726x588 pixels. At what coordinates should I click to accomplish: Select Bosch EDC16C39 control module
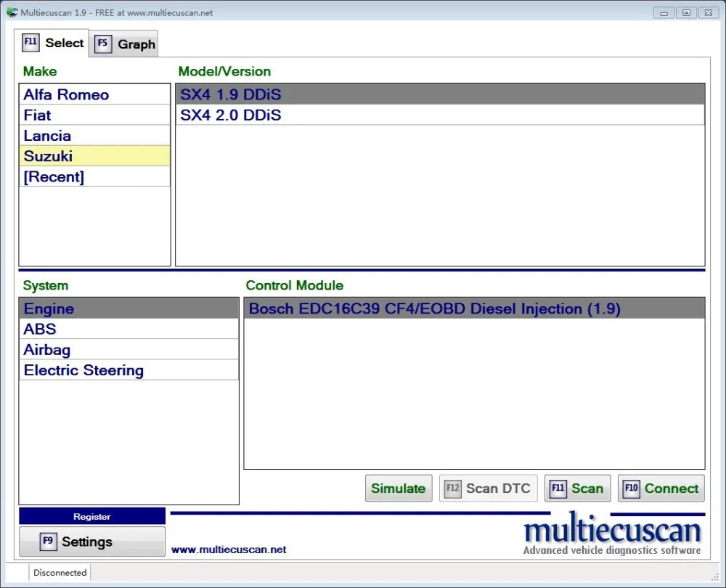(x=474, y=309)
